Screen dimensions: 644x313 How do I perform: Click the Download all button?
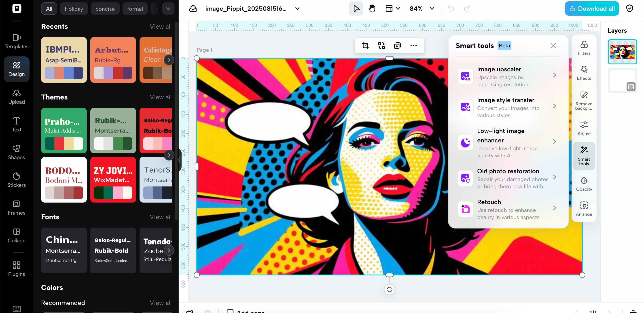point(591,8)
